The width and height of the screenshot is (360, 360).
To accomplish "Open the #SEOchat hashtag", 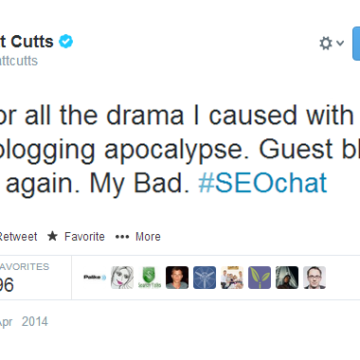I will click(x=263, y=183).
